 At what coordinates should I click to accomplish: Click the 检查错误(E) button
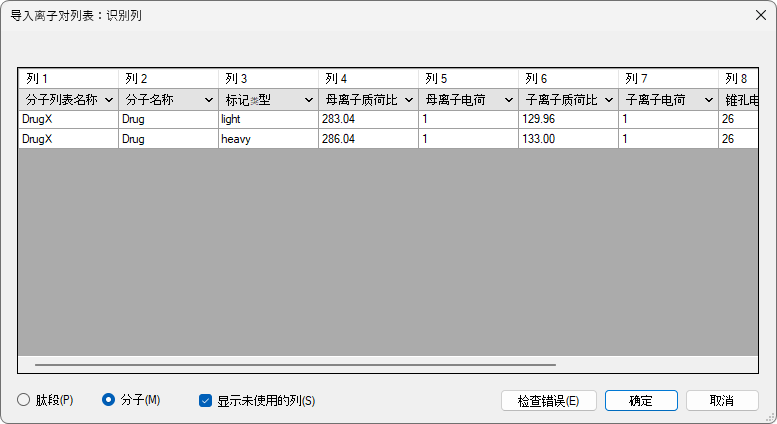tap(548, 400)
